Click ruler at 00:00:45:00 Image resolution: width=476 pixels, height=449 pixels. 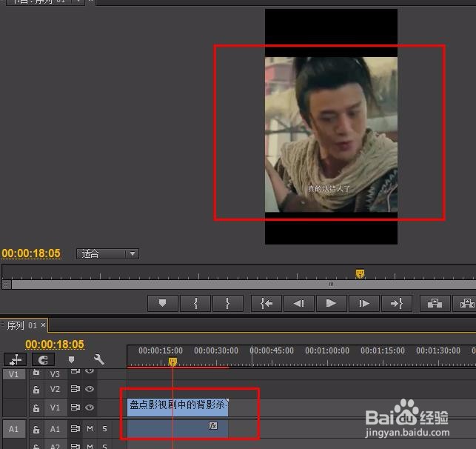tap(272, 351)
